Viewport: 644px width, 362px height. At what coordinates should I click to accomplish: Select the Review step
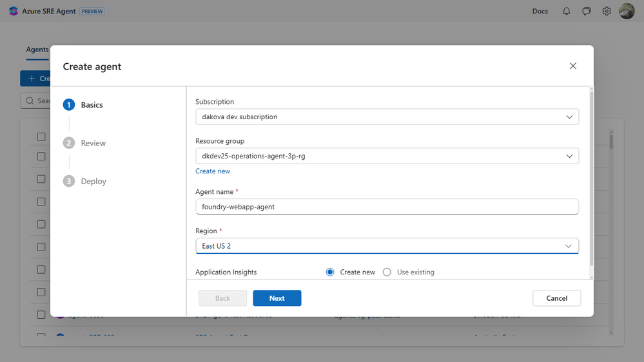pyautogui.click(x=84, y=143)
